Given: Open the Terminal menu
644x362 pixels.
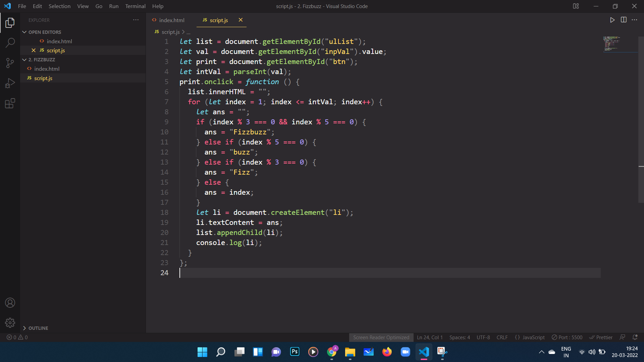Looking at the screenshot, I should pyautogui.click(x=135, y=6).
